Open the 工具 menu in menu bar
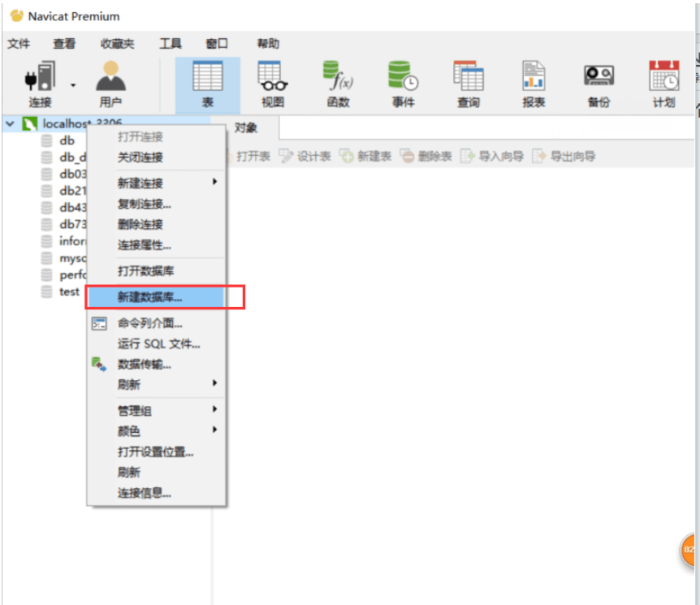The image size is (700, 605). point(170,44)
